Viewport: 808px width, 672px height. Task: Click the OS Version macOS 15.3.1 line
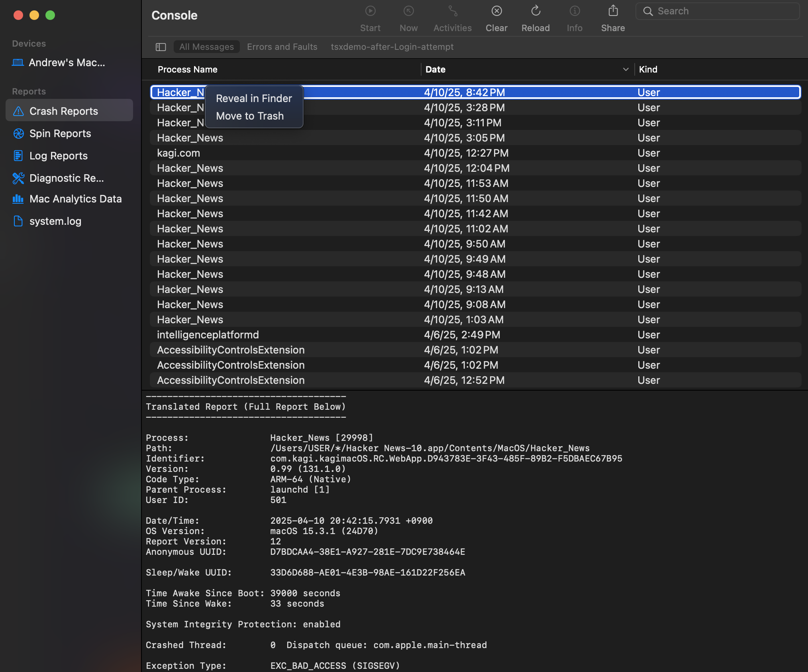pyautogui.click(x=262, y=531)
